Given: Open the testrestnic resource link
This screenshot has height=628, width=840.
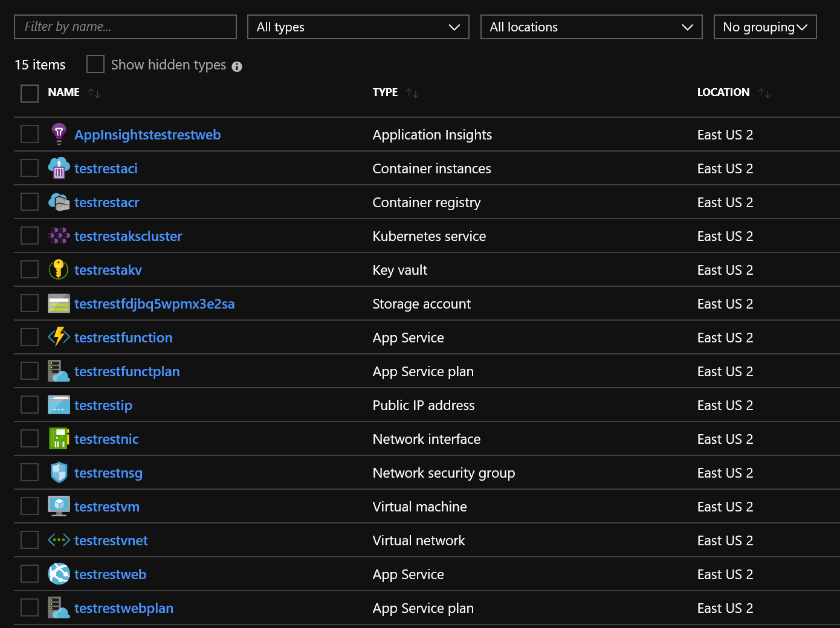Looking at the screenshot, I should pyautogui.click(x=106, y=439).
